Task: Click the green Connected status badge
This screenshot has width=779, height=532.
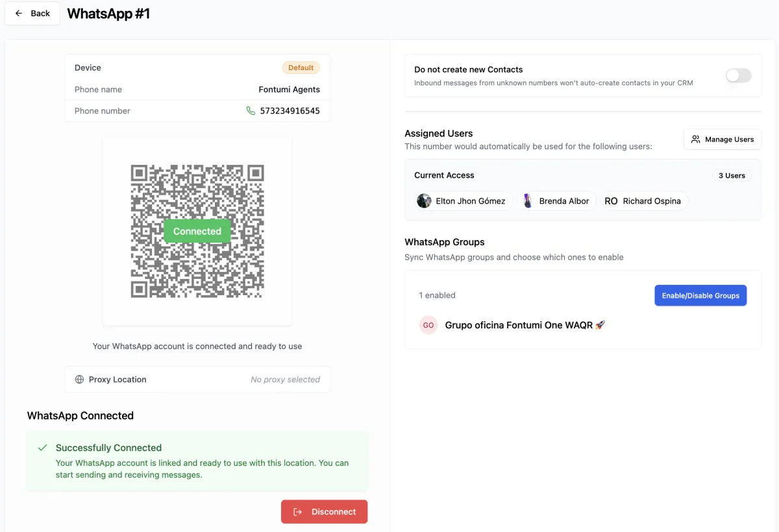Action: (x=197, y=232)
